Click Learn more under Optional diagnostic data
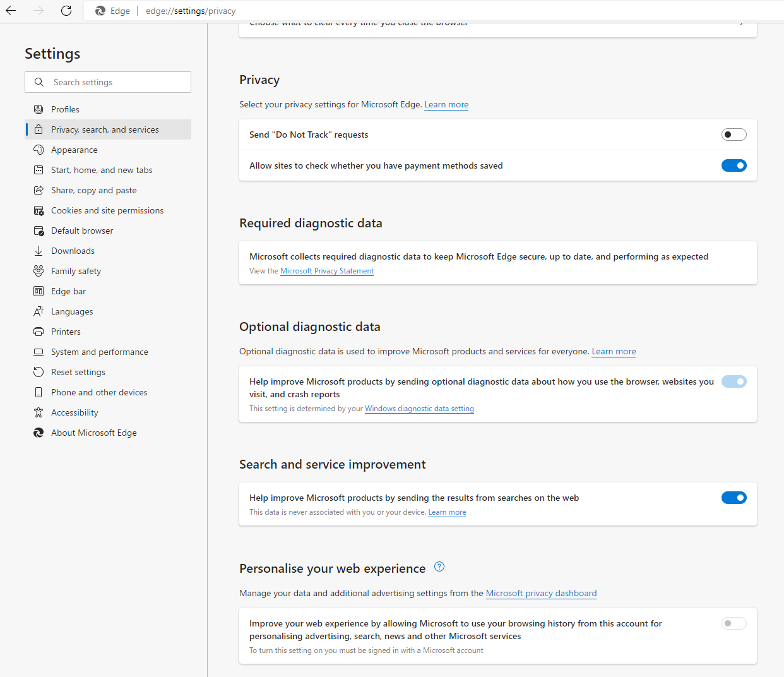 click(614, 352)
